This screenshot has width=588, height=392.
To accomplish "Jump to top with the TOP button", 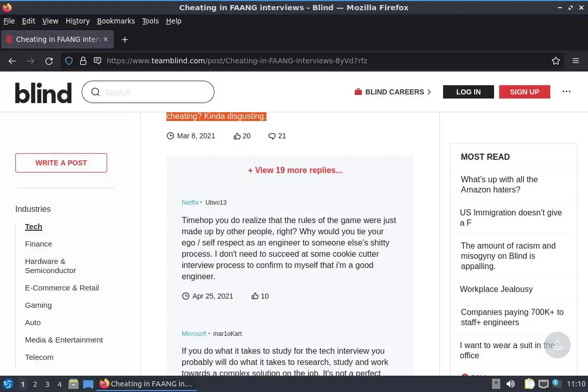I will tap(557, 345).
